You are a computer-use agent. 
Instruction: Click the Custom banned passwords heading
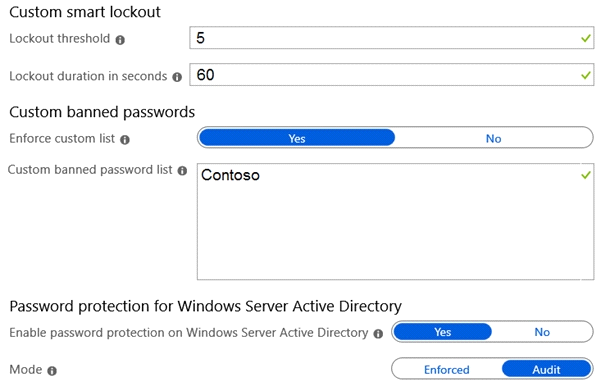click(102, 112)
